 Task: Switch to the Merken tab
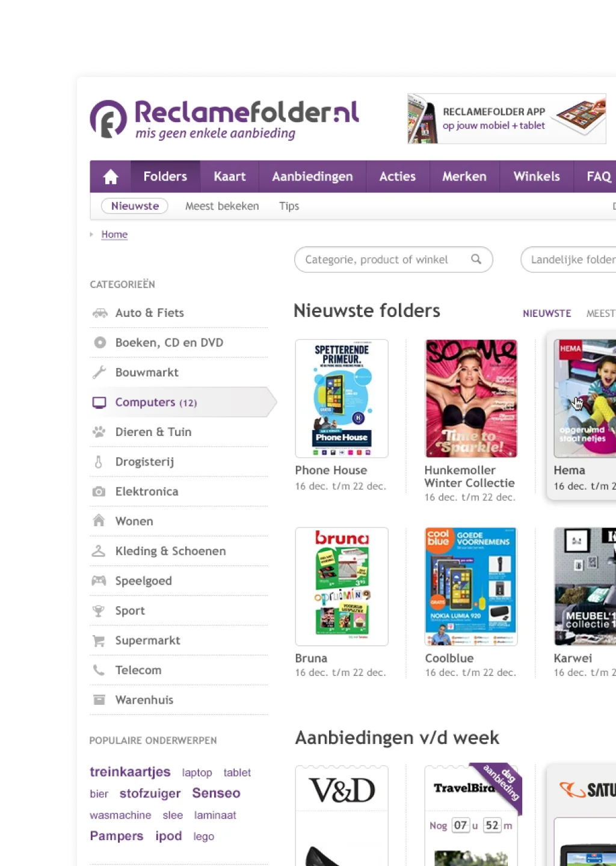point(464,177)
